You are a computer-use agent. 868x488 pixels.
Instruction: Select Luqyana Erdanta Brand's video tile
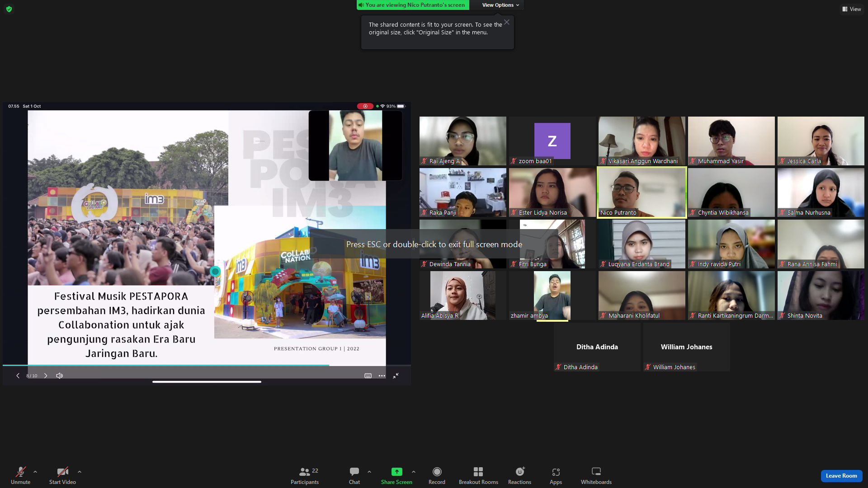pos(642,244)
